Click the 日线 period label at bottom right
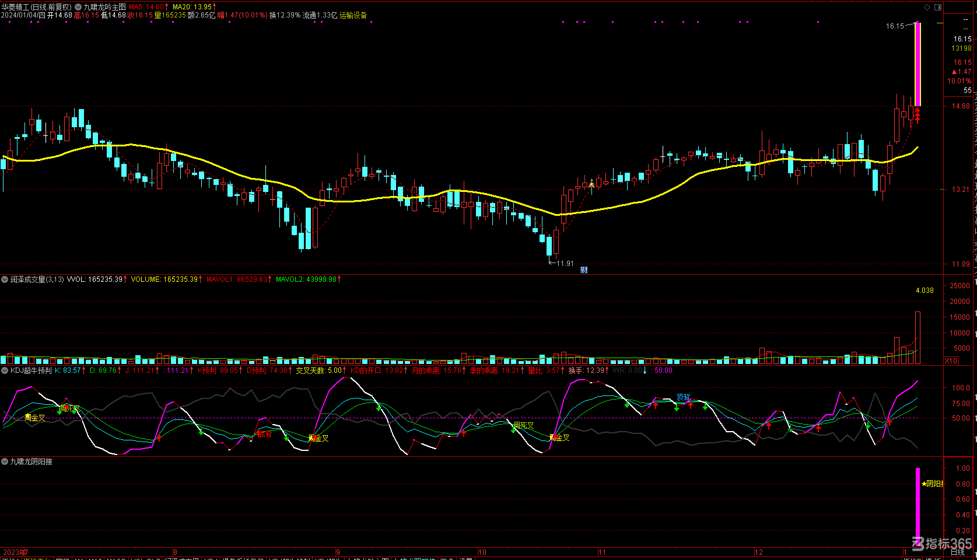977x560 pixels. pos(957,552)
